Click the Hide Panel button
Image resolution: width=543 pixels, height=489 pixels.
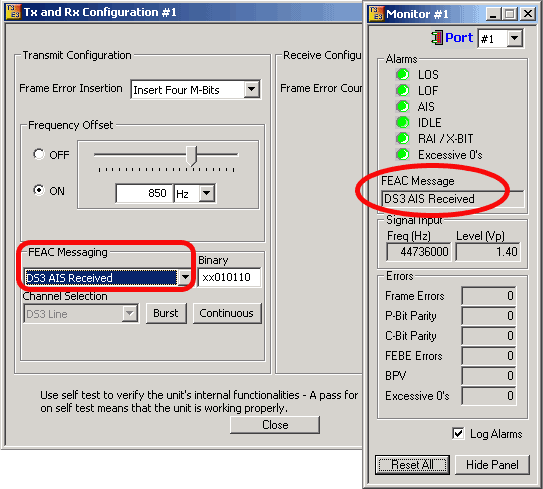point(492,465)
